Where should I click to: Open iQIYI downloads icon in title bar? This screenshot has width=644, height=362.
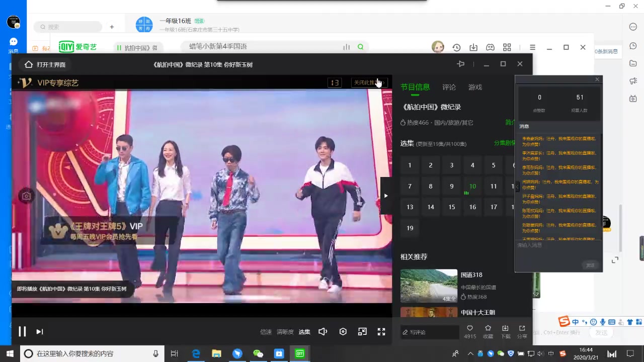473,47
